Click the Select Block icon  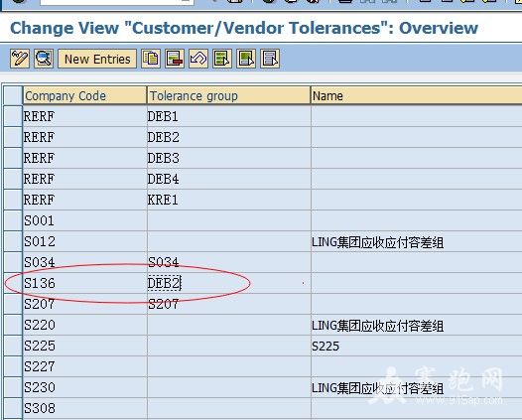(x=246, y=59)
